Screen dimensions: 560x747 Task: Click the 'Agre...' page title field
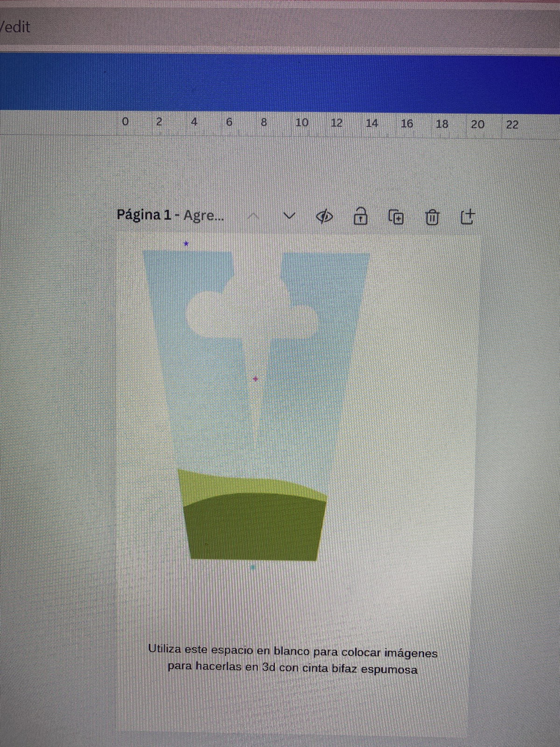pyautogui.click(x=203, y=216)
